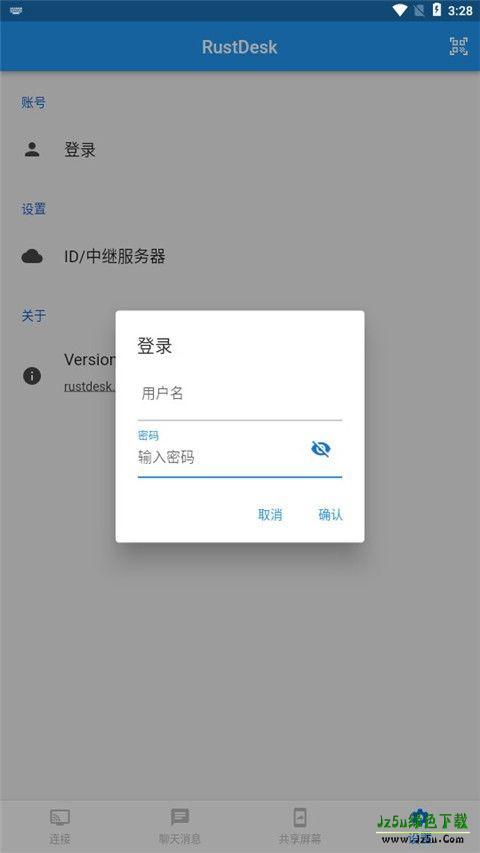480x853 pixels.
Task: Open the rustdesk website link
Action: pyautogui.click(x=89, y=387)
